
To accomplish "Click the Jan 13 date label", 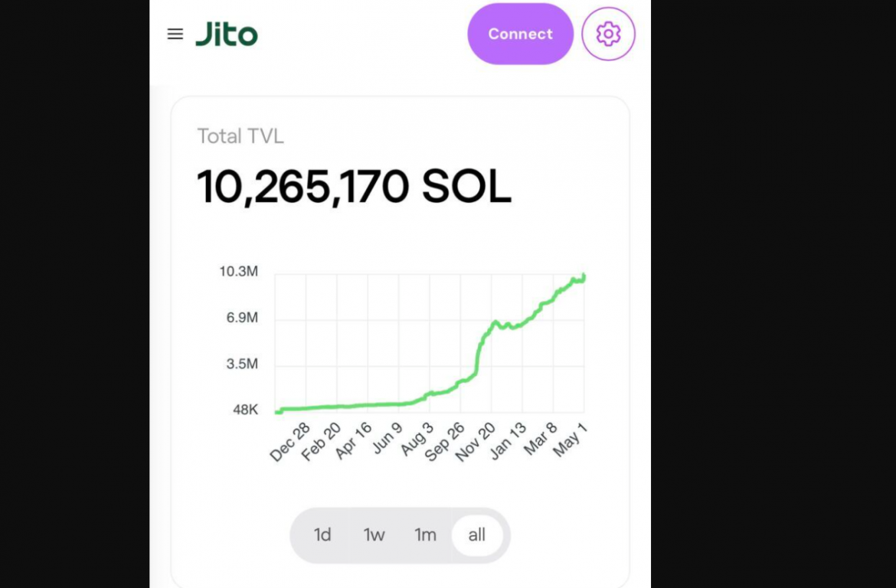I will pos(508,440).
